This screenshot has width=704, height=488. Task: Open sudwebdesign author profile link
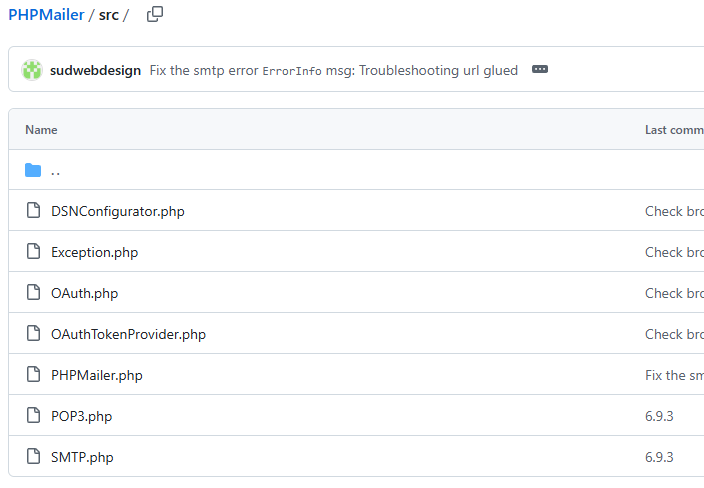point(95,70)
